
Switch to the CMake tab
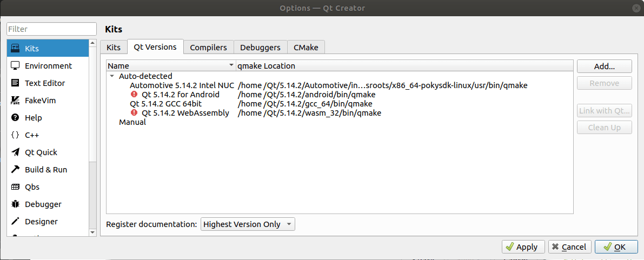tap(306, 48)
